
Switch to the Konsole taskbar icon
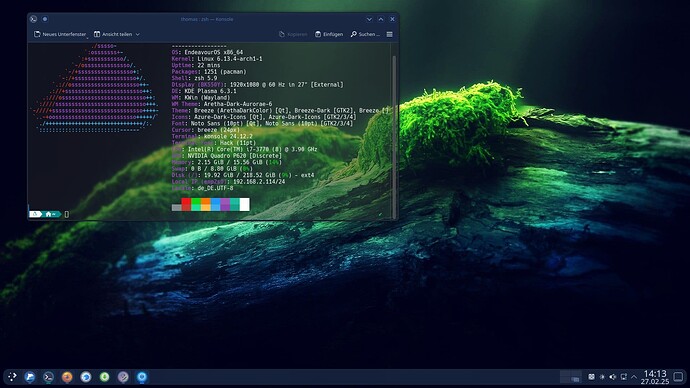[x=48, y=377]
